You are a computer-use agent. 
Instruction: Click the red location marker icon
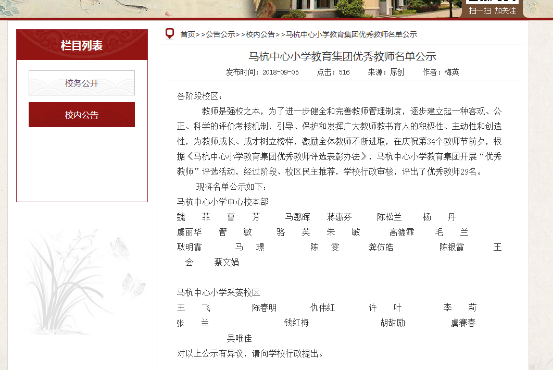click(x=170, y=34)
